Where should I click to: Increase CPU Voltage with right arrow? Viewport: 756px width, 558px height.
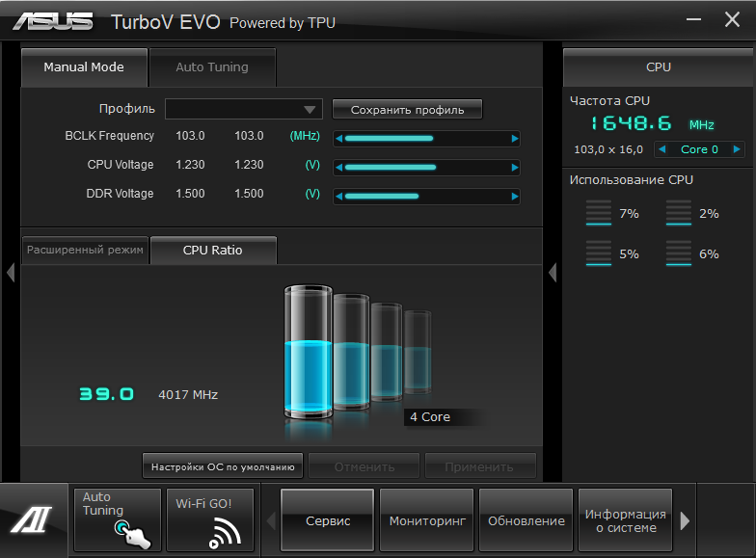coord(515,168)
